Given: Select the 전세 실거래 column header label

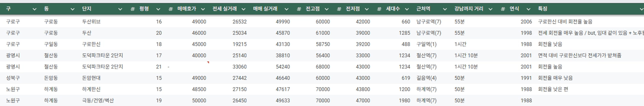Looking at the screenshot, I should [225, 9].
